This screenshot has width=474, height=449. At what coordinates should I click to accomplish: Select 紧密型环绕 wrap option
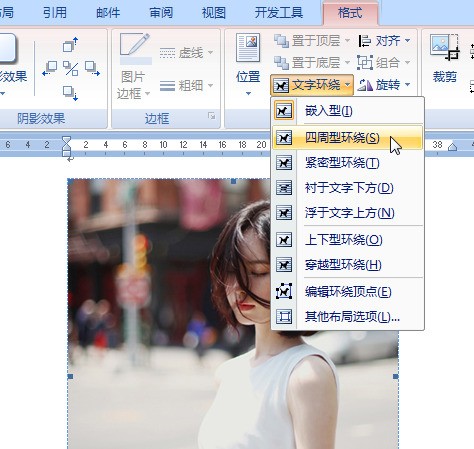point(347,163)
